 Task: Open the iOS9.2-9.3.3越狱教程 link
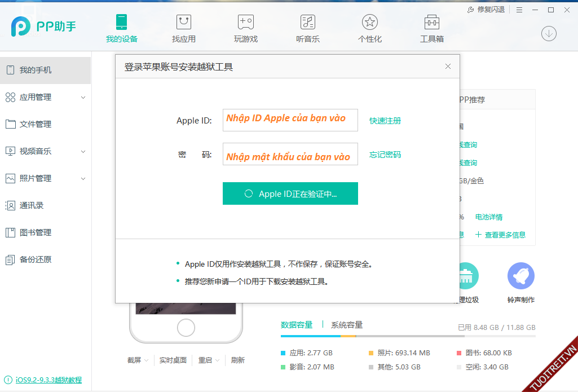coord(48,380)
